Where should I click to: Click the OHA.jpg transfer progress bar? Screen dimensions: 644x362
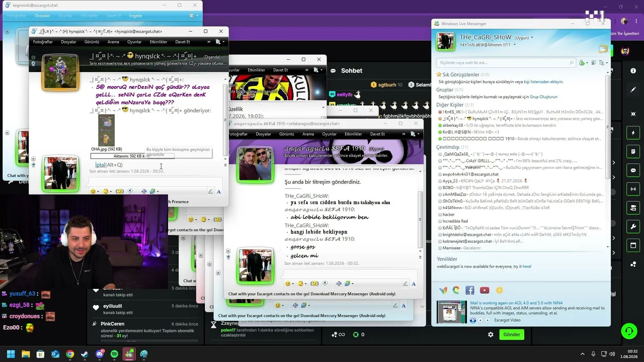tap(132, 156)
